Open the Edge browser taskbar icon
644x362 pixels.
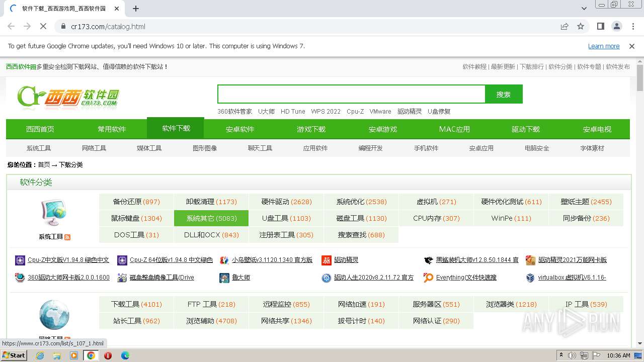point(125,355)
